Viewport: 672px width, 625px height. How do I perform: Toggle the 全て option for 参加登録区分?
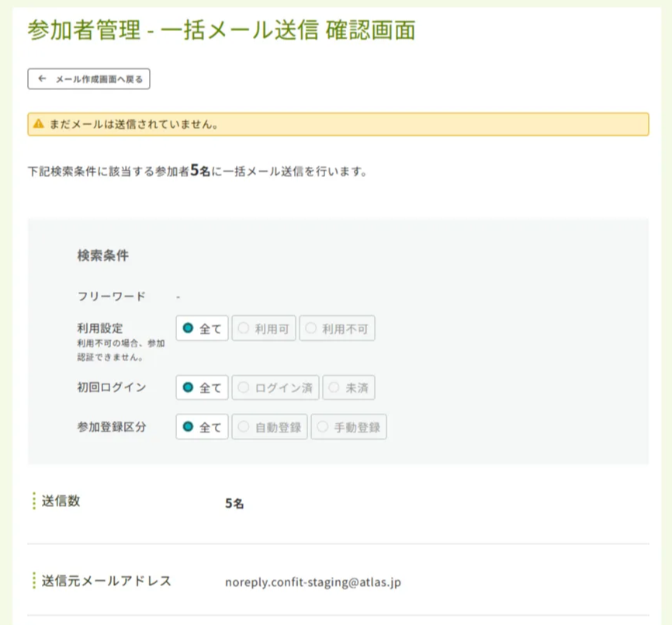201,426
